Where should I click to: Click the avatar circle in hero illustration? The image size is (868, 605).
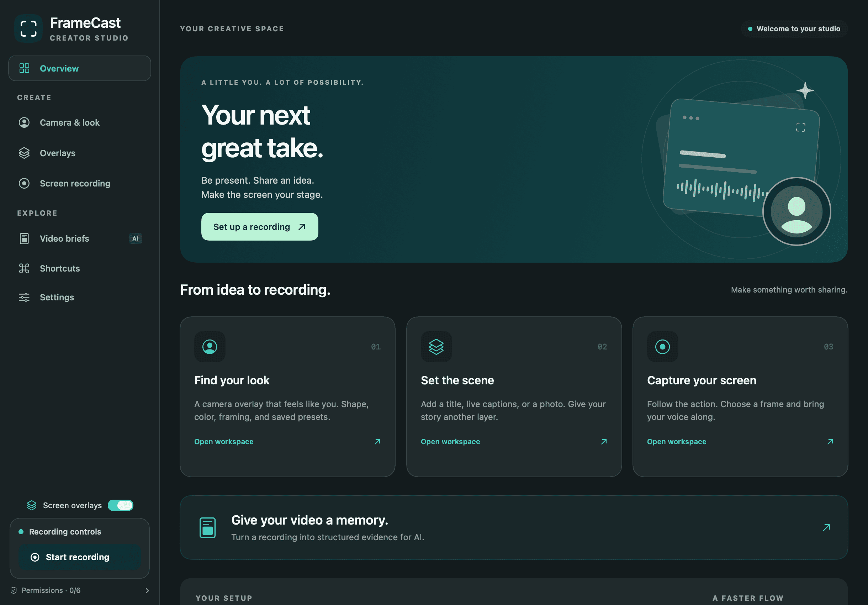click(x=796, y=211)
